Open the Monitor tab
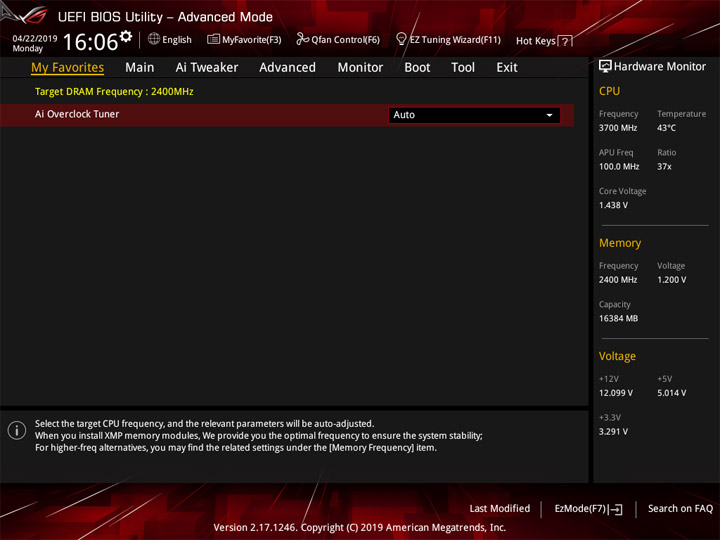This screenshot has height=540, width=720. point(360,68)
